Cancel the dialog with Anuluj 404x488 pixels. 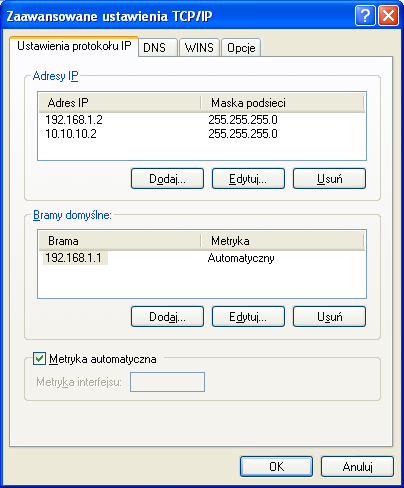357,466
